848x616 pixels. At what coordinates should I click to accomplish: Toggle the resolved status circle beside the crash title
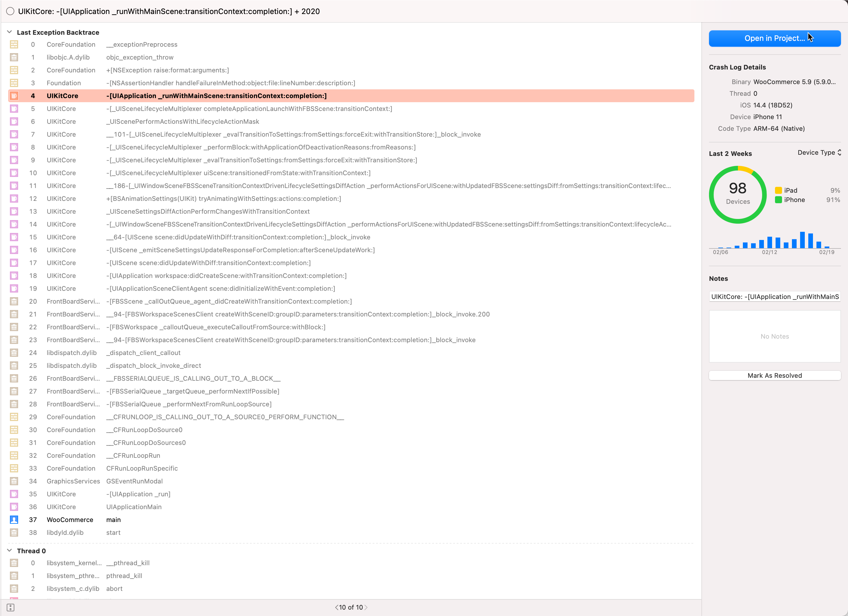(10, 11)
